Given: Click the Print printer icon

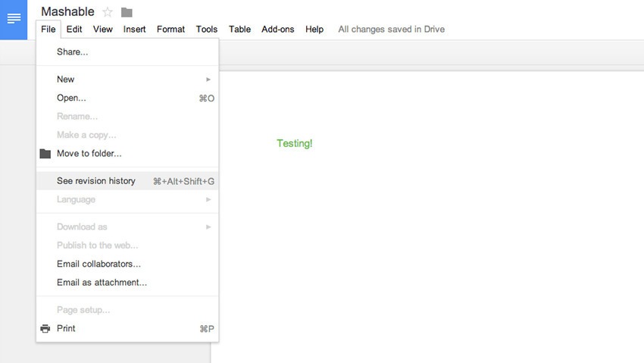Looking at the screenshot, I should (45, 329).
